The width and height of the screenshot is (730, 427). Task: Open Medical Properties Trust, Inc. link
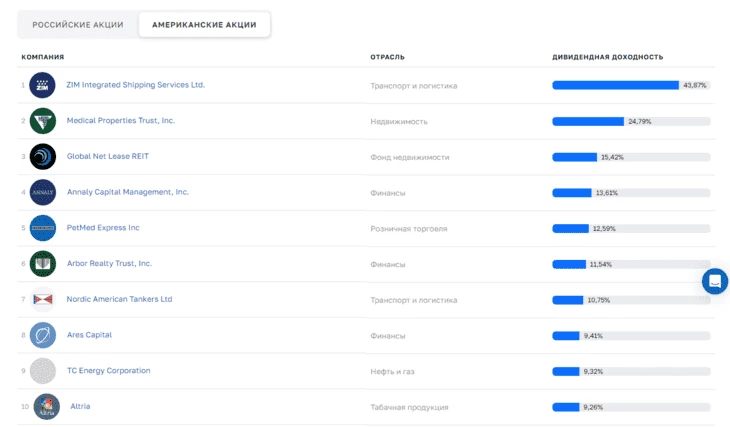pos(121,121)
